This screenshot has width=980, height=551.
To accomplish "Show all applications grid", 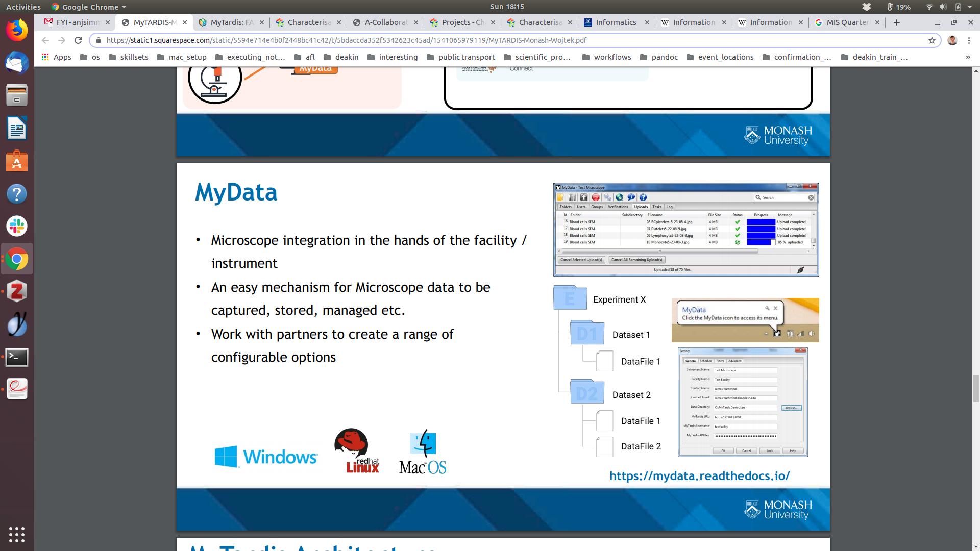I will (x=17, y=534).
